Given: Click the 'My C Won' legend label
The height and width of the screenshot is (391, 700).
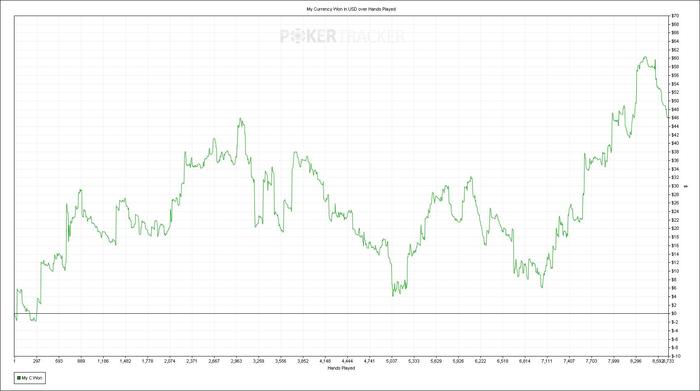Looking at the screenshot, I should pyautogui.click(x=32, y=378).
